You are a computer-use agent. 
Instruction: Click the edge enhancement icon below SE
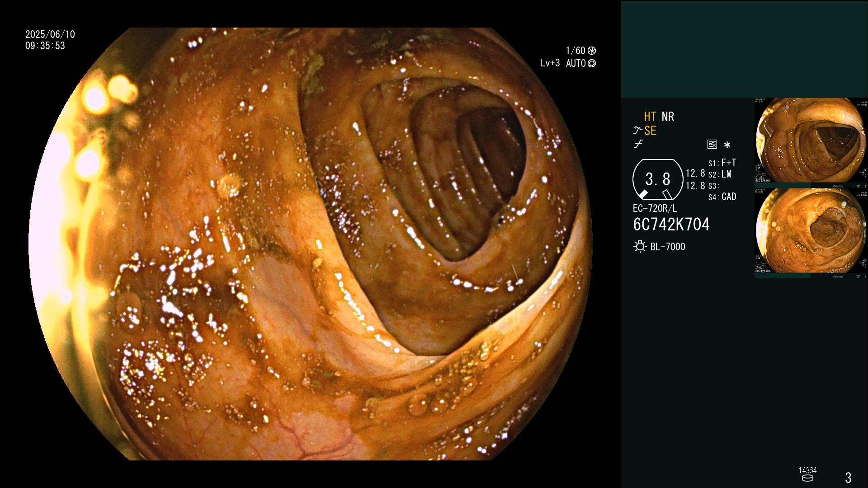coord(638,144)
